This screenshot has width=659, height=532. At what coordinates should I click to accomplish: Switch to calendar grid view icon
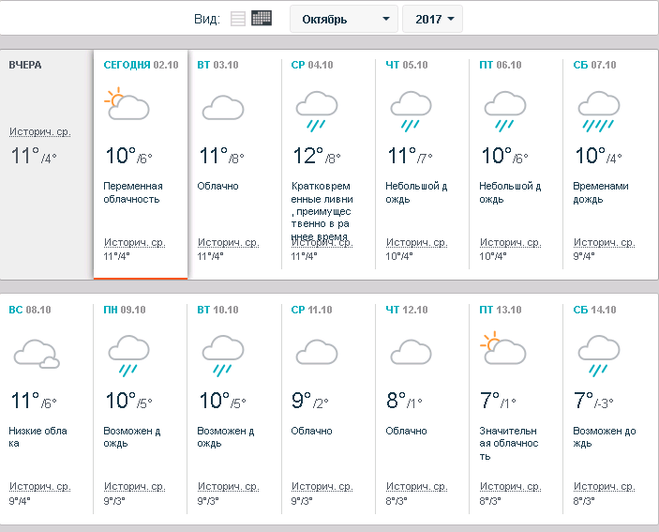[x=262, y=19]
